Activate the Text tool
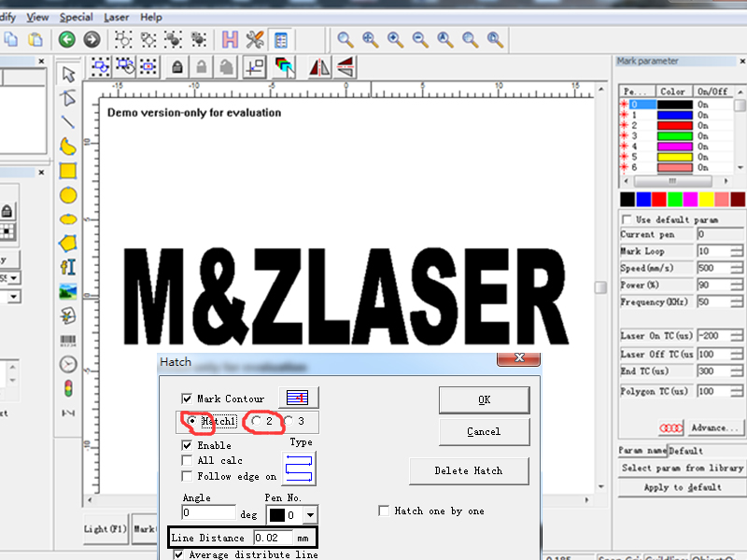The height and width of the screenshot is (560, 747). coord(68,267)
